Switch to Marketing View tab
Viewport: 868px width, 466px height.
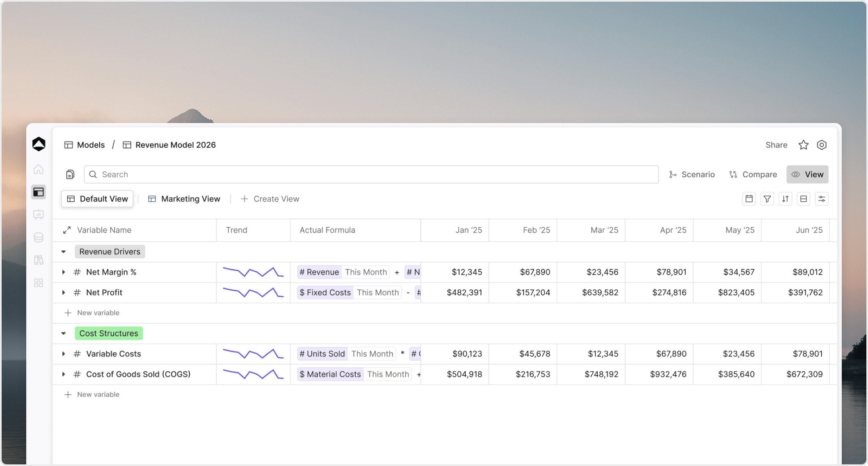click(x=184, y=199)
